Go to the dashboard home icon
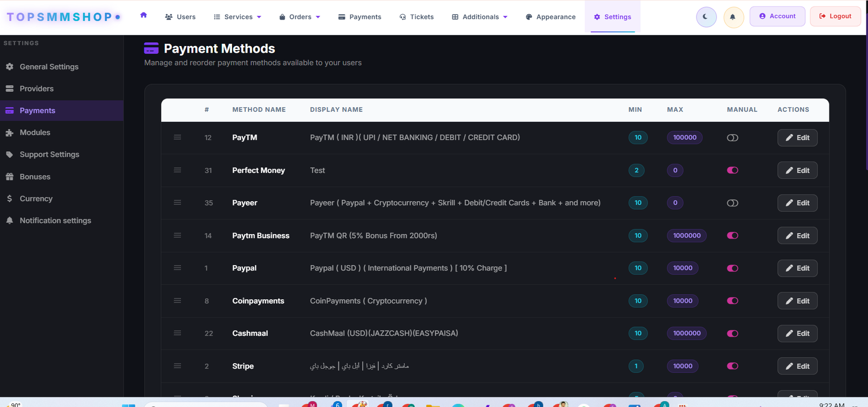 pyautogui.click(x=144, y=15)
